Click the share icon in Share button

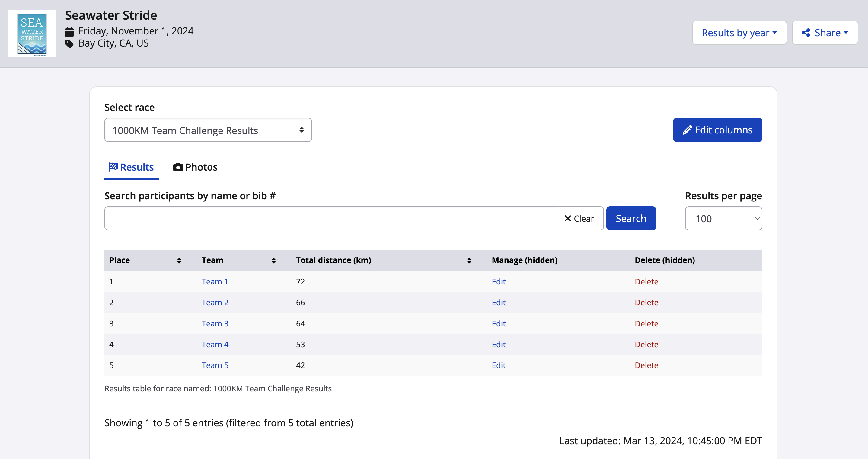[x=806, y=33]
